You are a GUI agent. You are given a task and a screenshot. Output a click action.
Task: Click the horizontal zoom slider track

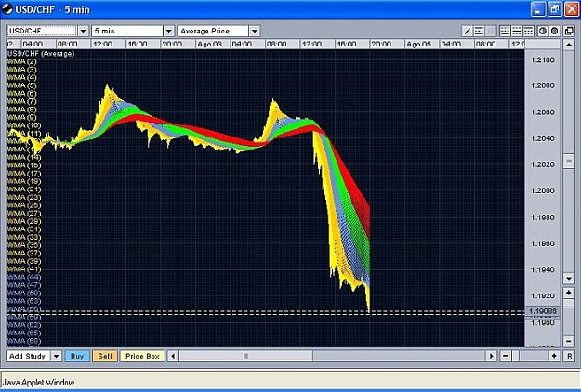tap(530, 356)
